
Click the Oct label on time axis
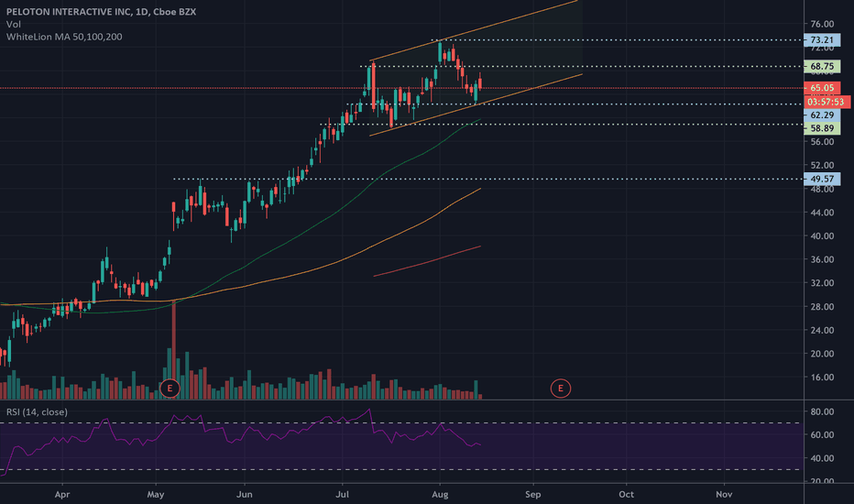point(627,494)
